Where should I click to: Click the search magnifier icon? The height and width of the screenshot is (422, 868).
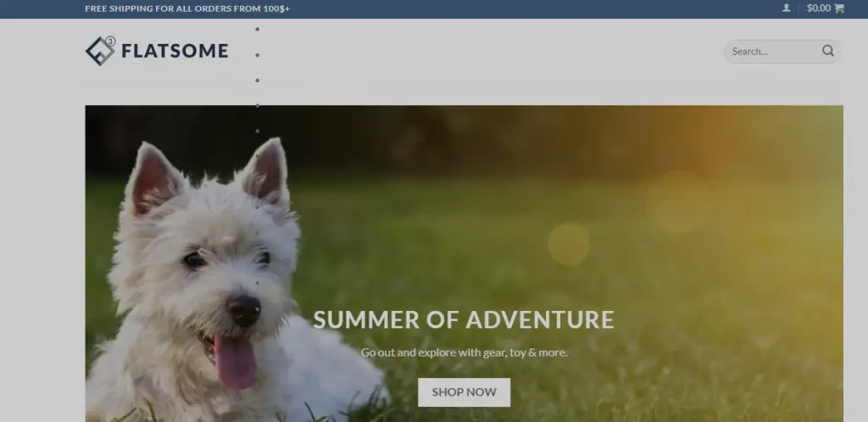click(x=827, y=51)
